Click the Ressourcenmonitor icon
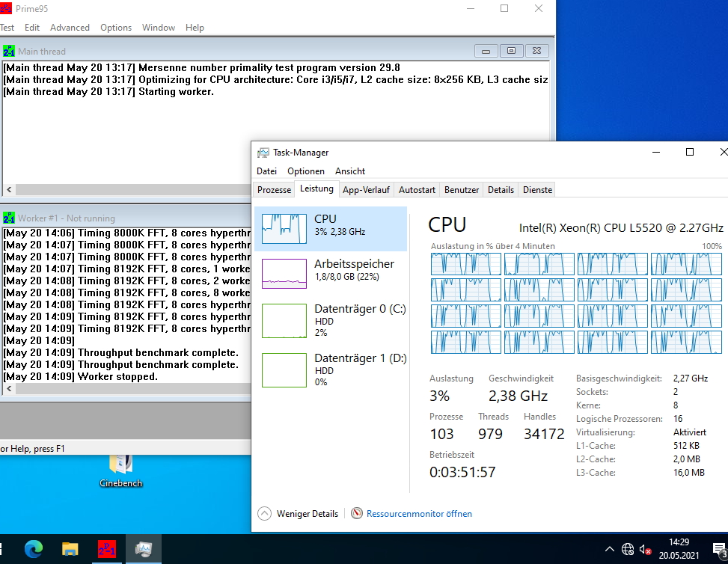 [357, 513]
